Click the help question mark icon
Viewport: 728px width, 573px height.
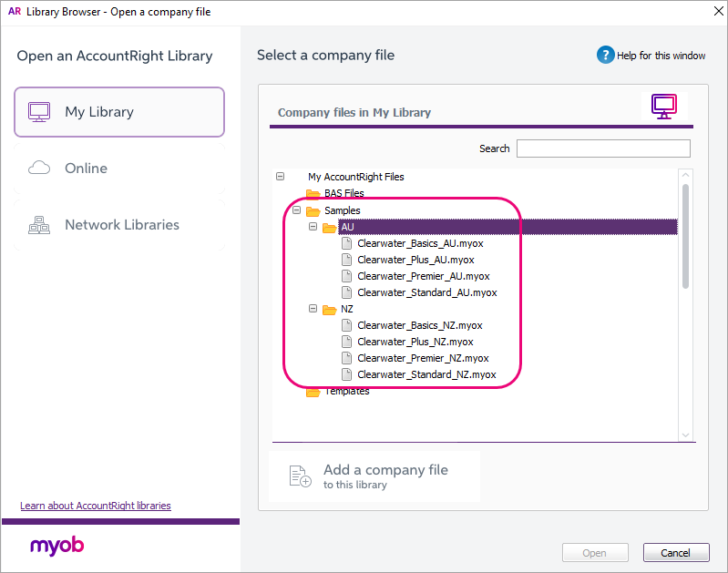[606, 56]
